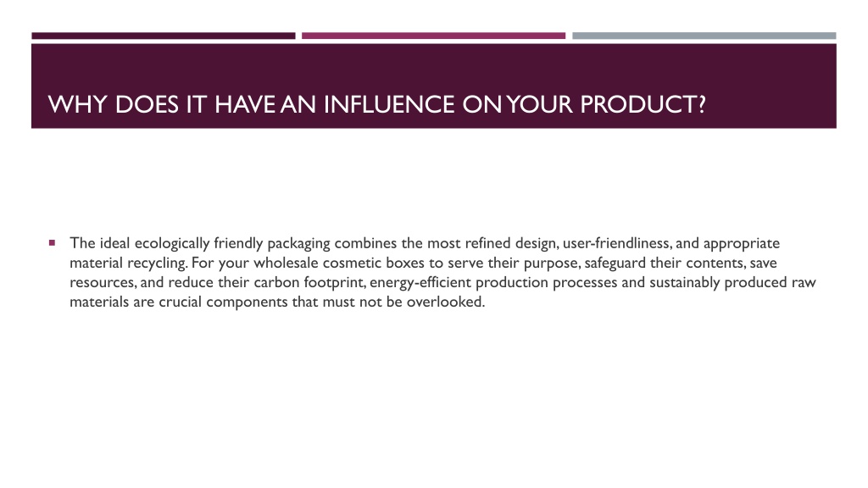
Task: Click the word 'INFLUENCE' in the heading
Action: pyautogui.click(x=388, y=104)
